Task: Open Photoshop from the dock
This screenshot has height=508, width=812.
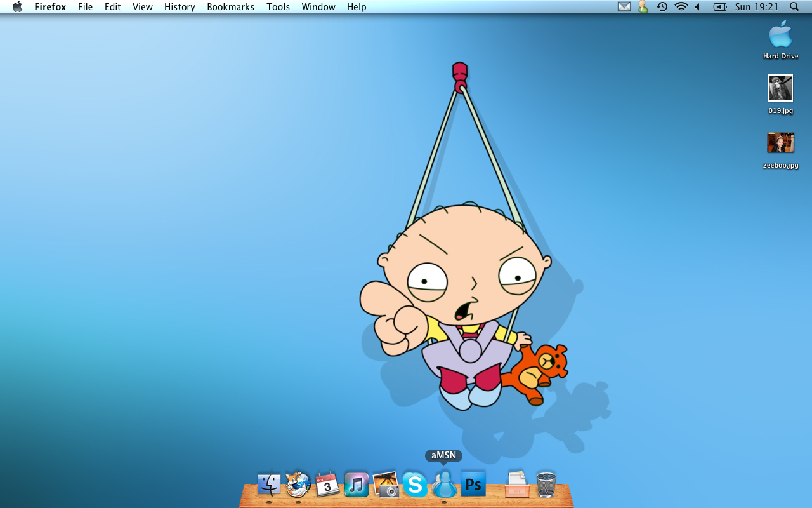Action: coord(473,485)
